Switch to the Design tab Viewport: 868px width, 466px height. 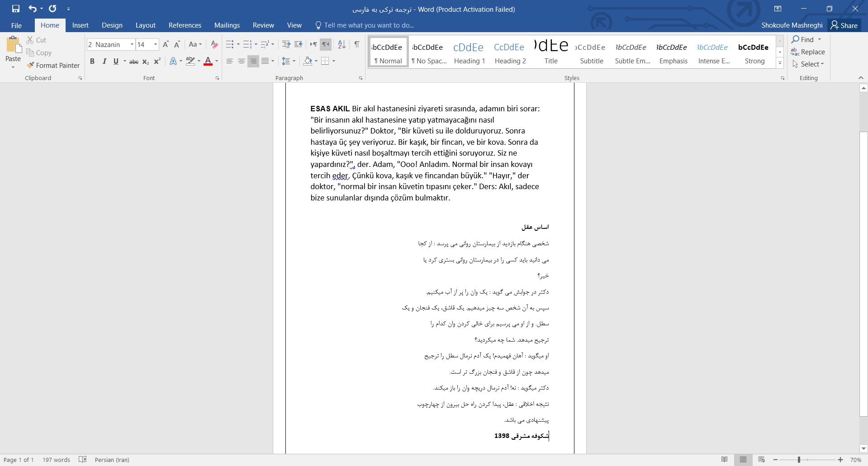point(112,25)
